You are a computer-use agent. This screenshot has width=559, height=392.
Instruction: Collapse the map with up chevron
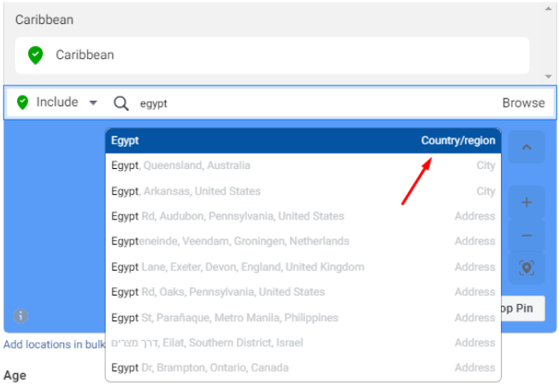527,147
